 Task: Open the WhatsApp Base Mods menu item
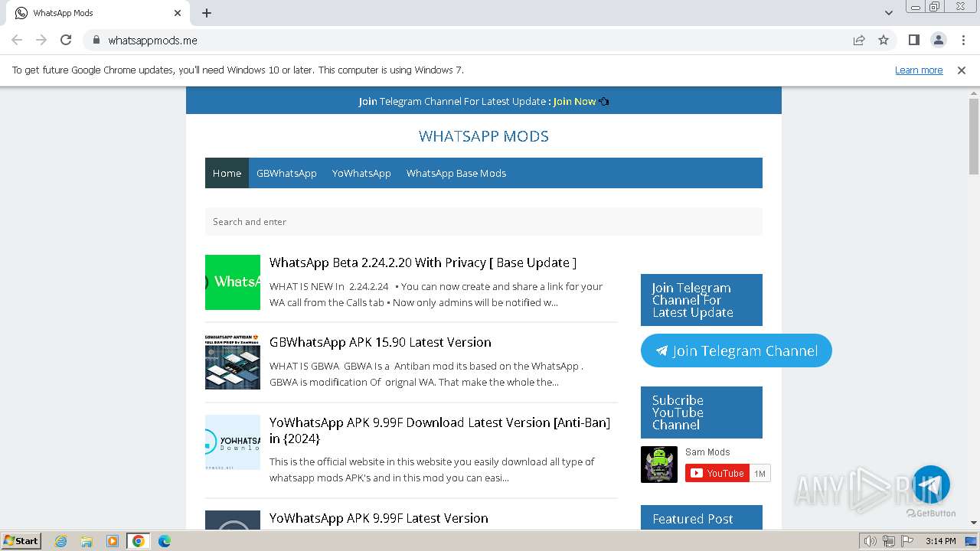click(456, 173)
